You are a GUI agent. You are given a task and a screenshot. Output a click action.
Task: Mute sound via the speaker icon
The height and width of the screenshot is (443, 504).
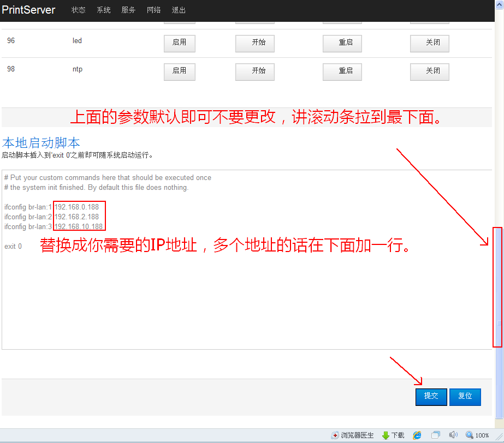coord(453,435)
